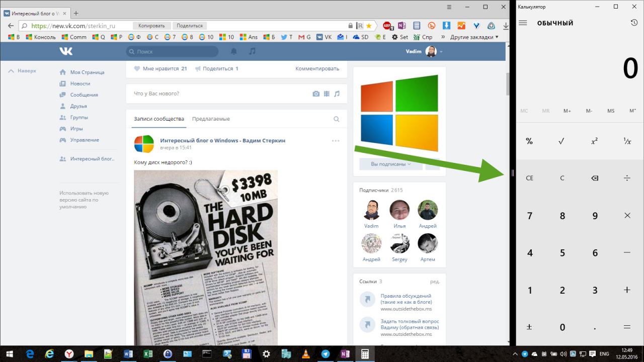Click the M+ memory key

(x=567, y=111)
